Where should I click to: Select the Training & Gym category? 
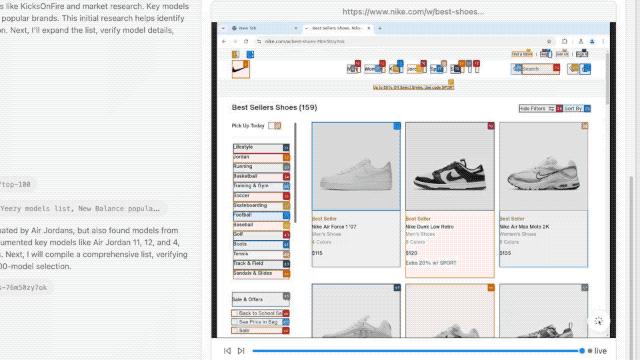pos(261,186)
